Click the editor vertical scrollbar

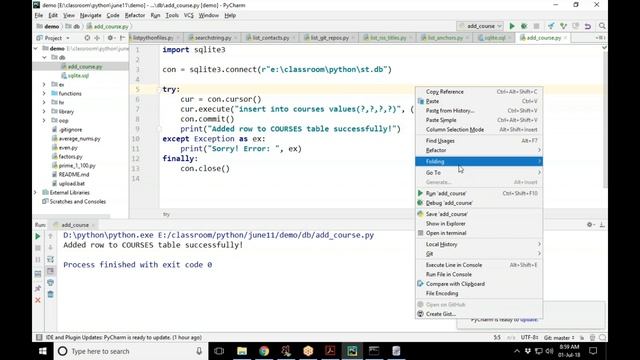pyautogui.click(x=605, y=120)
